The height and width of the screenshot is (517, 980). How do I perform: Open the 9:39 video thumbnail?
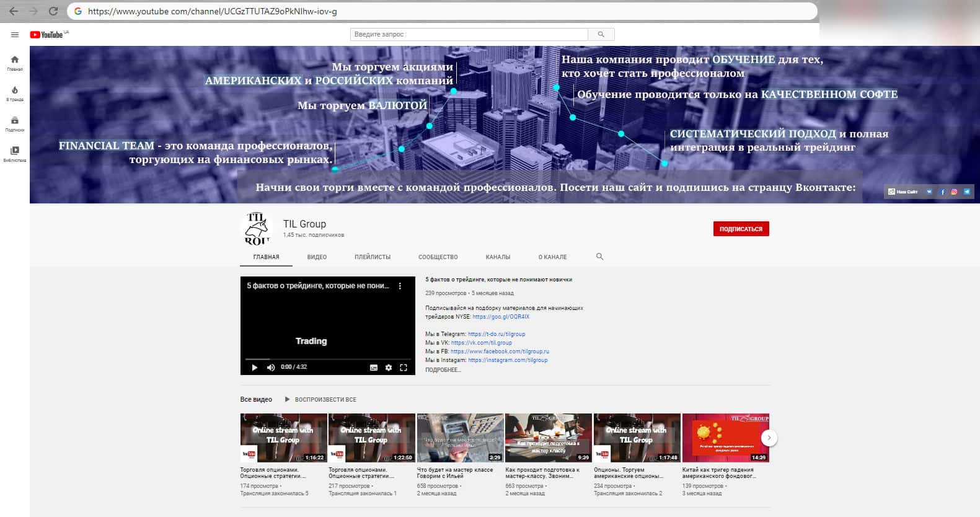coord(549,438)
